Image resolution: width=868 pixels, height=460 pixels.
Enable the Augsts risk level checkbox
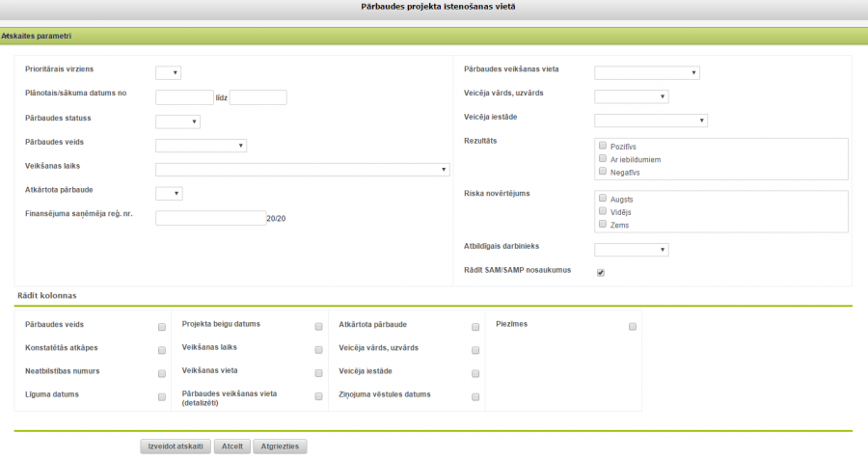click(603, 198)
